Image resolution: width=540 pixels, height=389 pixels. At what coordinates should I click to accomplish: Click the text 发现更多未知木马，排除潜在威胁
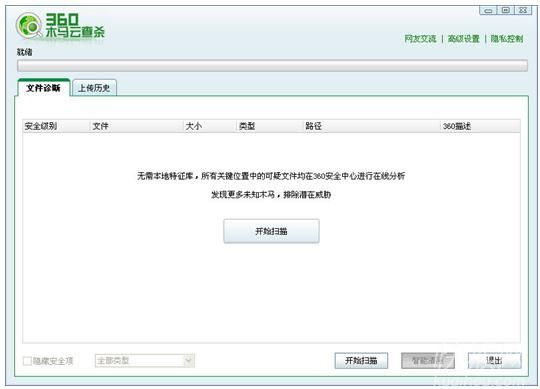coord(271,194)
